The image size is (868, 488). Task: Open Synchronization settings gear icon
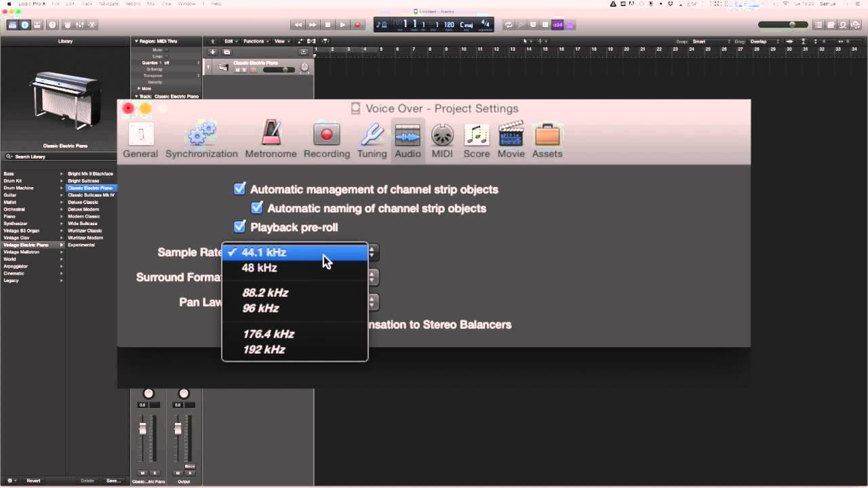click(x=201, y=140)
